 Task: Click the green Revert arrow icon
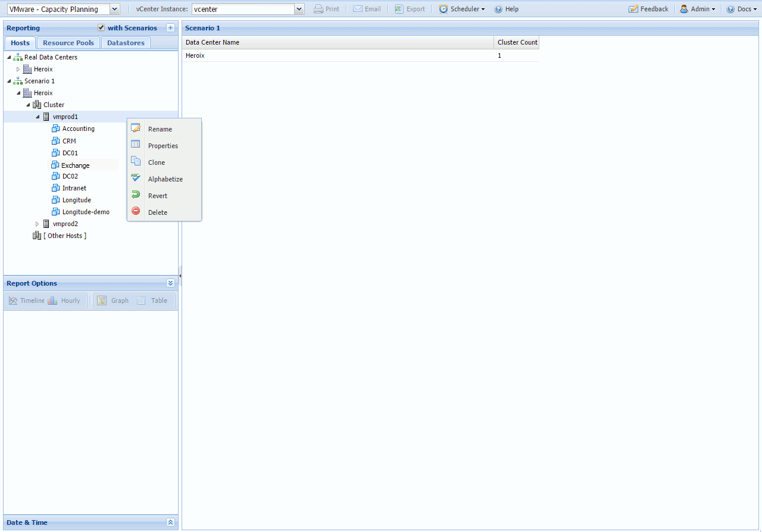pyautogui.click(x=136, y=195)
